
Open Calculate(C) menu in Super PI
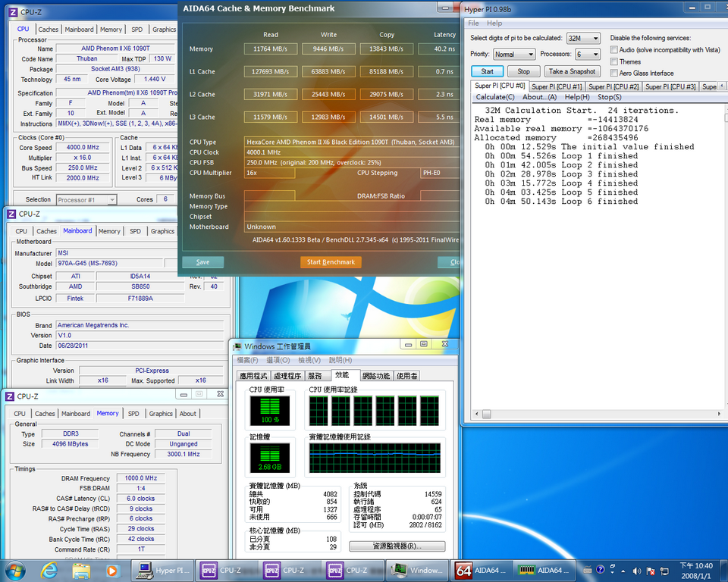(x=495, y=97)
